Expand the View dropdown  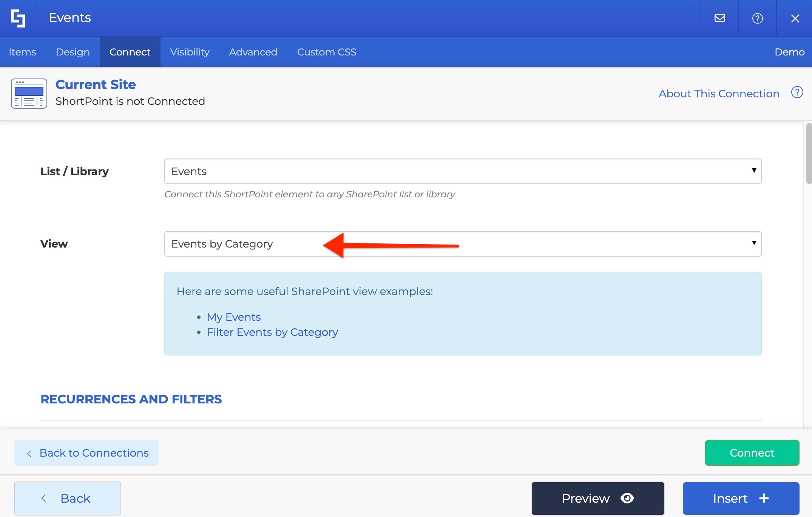click(x=463, y=244)
